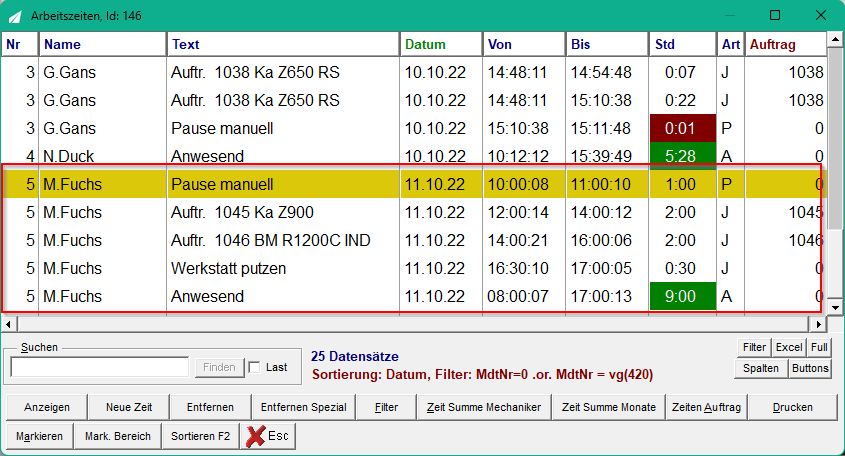Click the Sortierung filter status line
Image resolution: width=845 pixels, height=456 pixels.
click(x=482, y=375)
